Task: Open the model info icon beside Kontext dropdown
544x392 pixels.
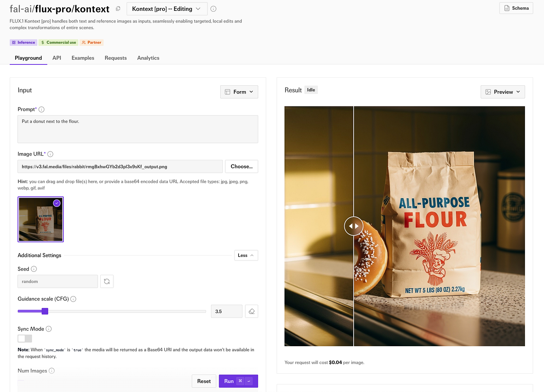Action: click(x=213, y=9)
